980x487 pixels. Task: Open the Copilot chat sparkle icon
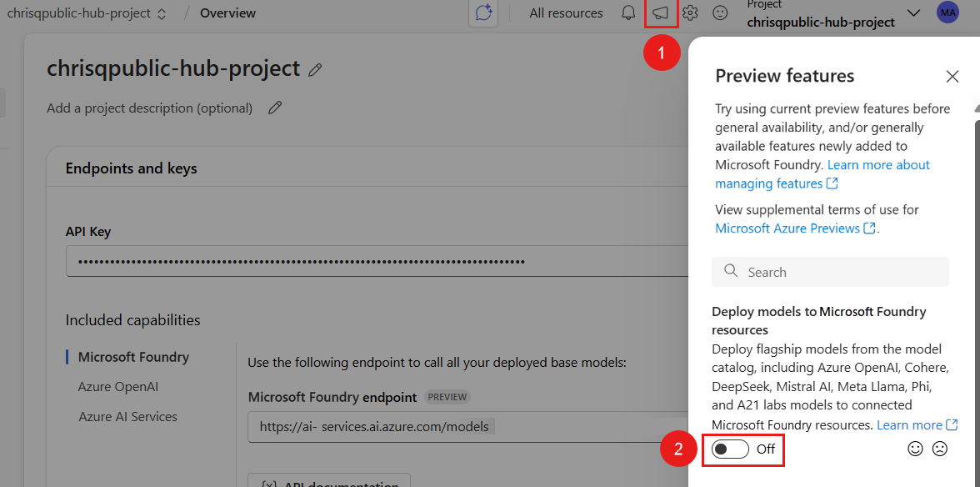[483, 13]
